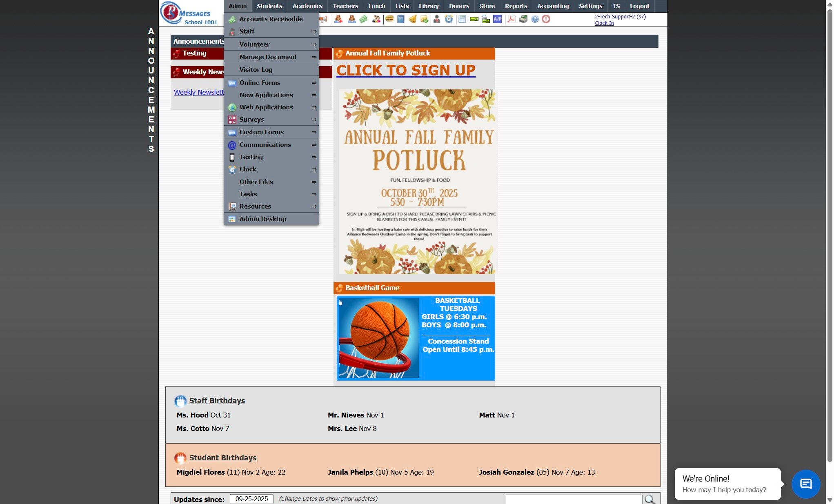Click the blue question mark help icon

535,19
